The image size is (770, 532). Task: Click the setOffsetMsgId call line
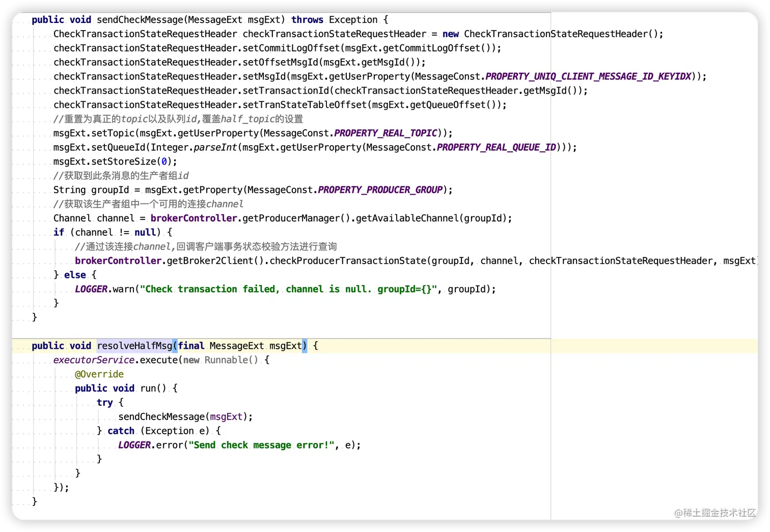point(239,63)
